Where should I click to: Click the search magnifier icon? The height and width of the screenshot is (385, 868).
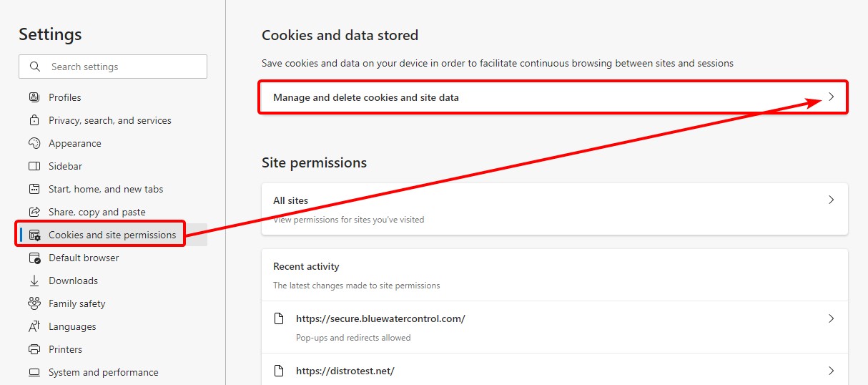[35, 67]
